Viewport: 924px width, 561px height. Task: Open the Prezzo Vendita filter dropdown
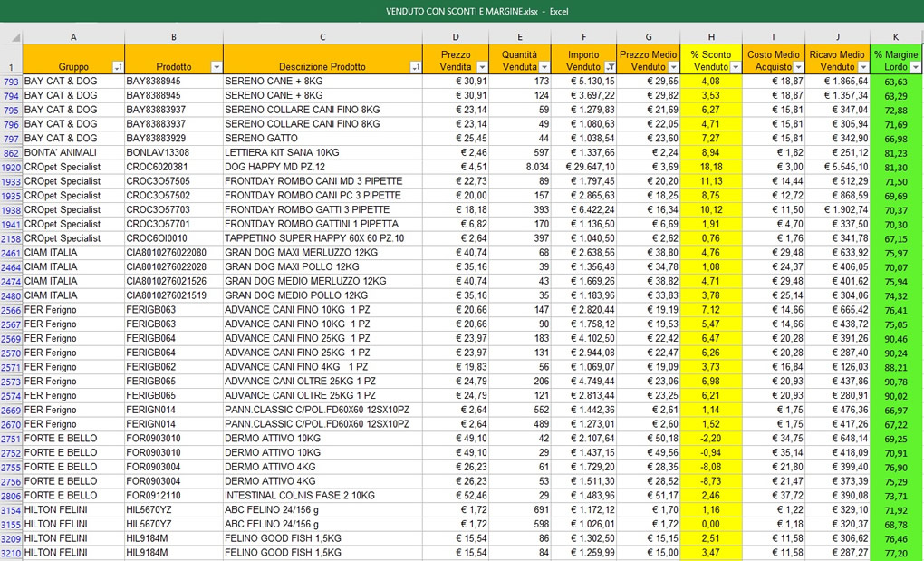[x=482, y=67]
